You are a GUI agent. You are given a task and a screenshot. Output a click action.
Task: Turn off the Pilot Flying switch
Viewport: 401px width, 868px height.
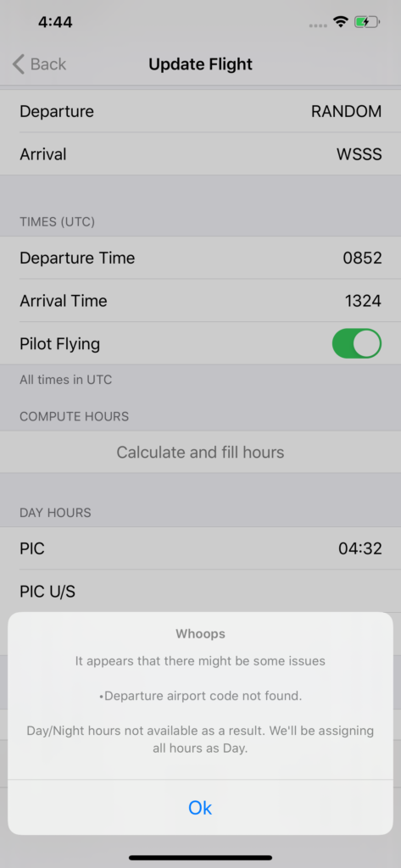point(357,343)
